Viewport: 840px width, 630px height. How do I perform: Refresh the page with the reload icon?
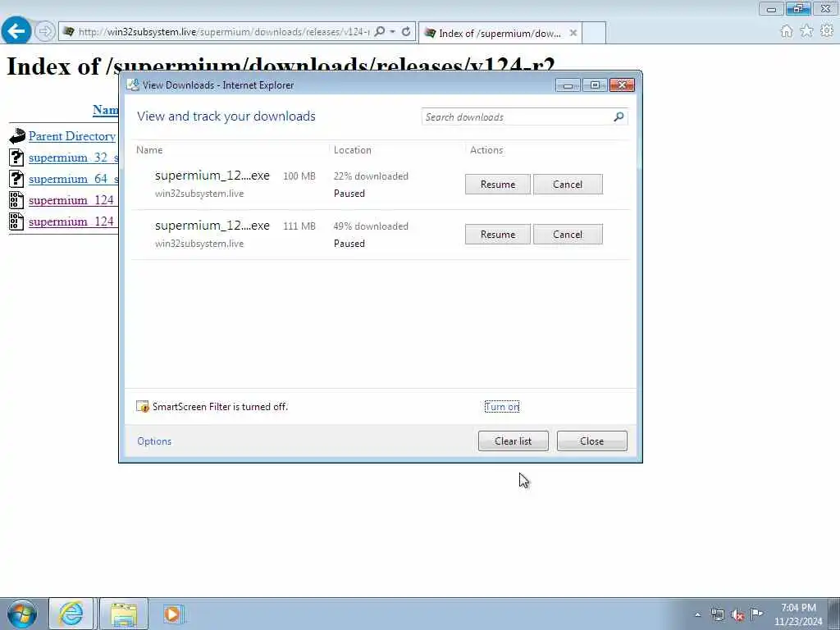point(406,32)
